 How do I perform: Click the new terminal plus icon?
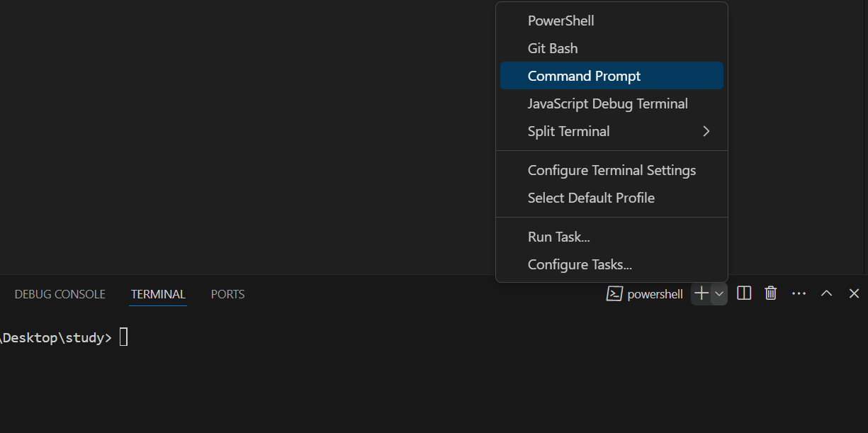pyautogui.click(x=701, y=293)
